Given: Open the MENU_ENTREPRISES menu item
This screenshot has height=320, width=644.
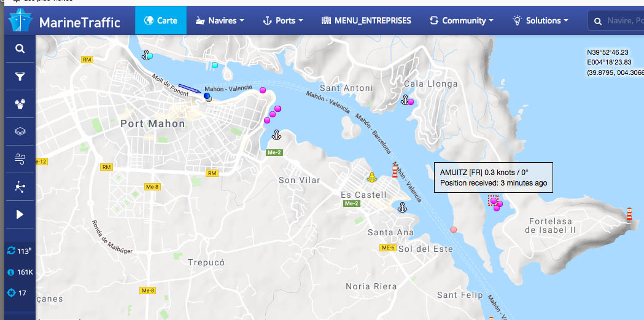Looking at the screenshot, I should 366,20.
